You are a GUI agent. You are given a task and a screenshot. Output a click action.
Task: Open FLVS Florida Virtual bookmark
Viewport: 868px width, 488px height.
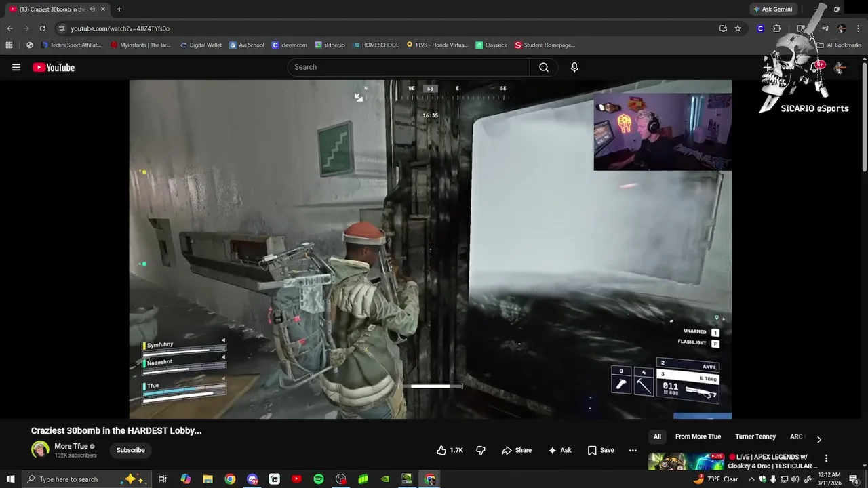click(437, 45)
